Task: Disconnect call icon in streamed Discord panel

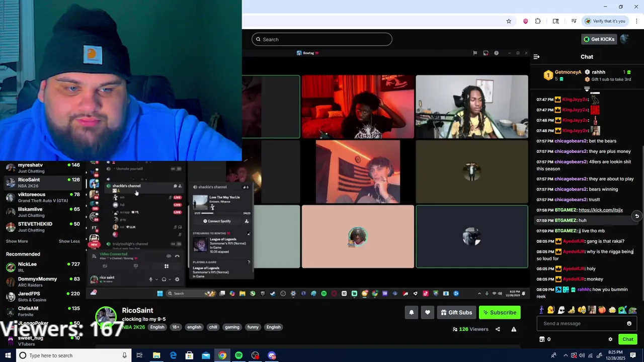Action: pos(177,256)
